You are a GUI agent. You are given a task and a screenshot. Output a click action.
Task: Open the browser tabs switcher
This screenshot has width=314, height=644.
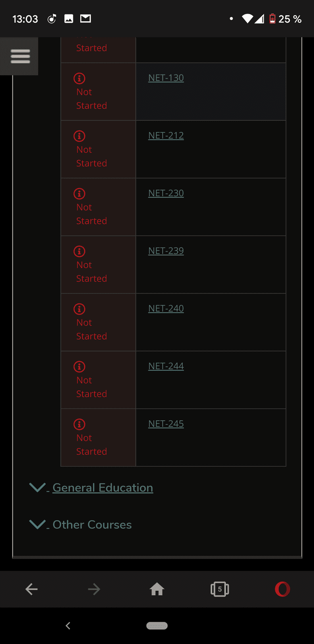tap(220, 589)
